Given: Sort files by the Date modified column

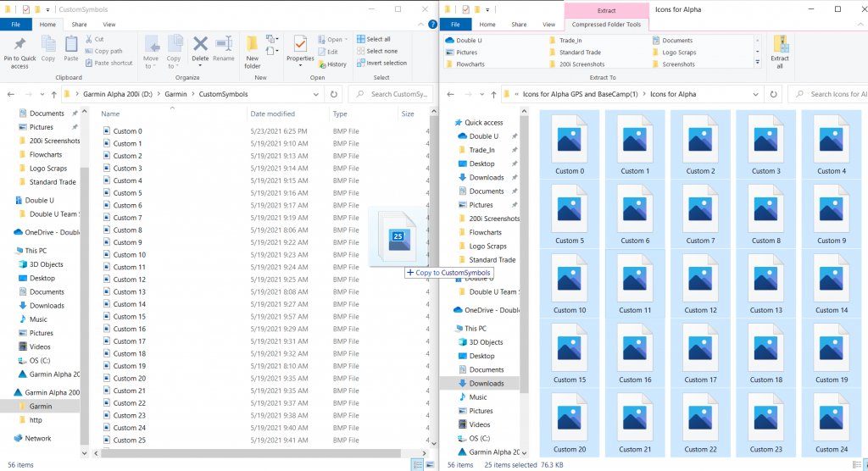Looking at the screenshot, I should (272, 114).
